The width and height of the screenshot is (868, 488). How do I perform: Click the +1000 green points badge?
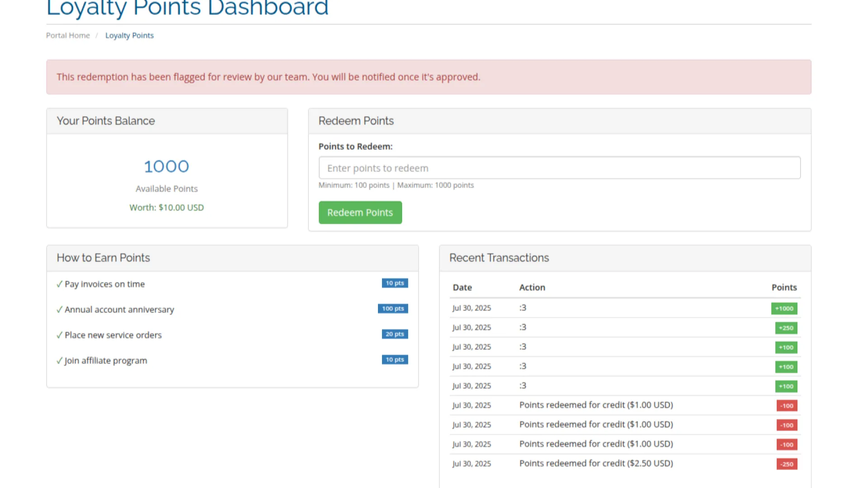pos(784,309)
